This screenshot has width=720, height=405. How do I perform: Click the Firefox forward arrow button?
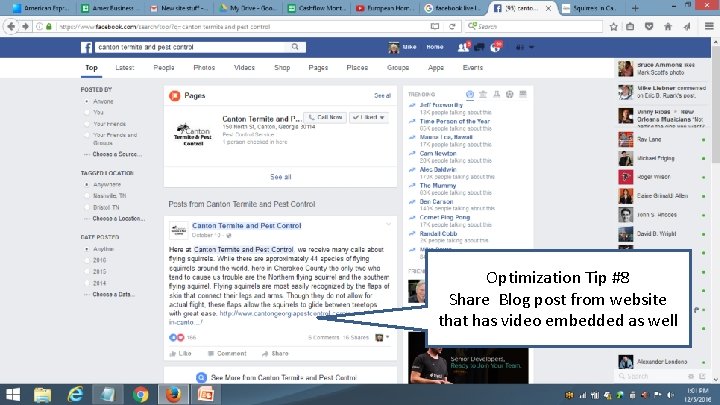[x=25, y=27]
